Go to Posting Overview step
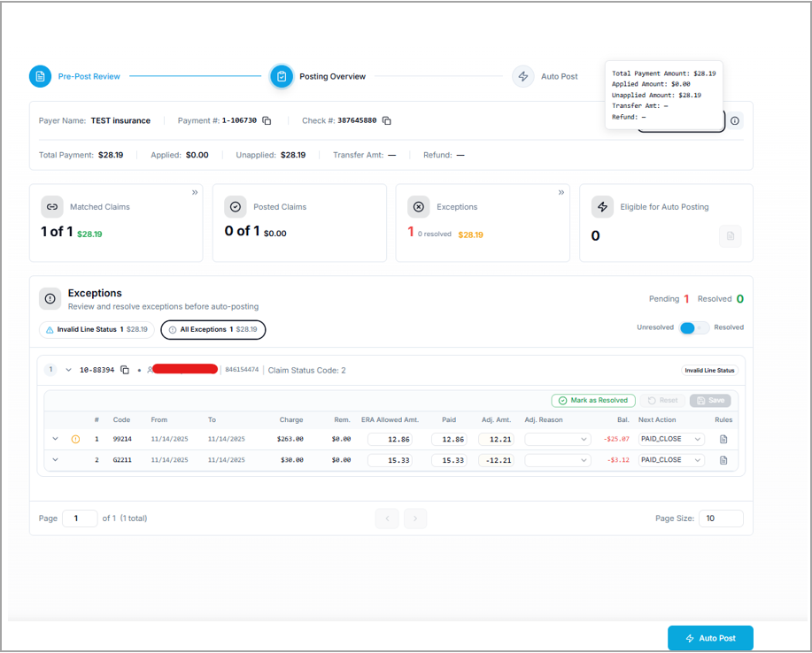812x653 pixels. pos(282,77)
